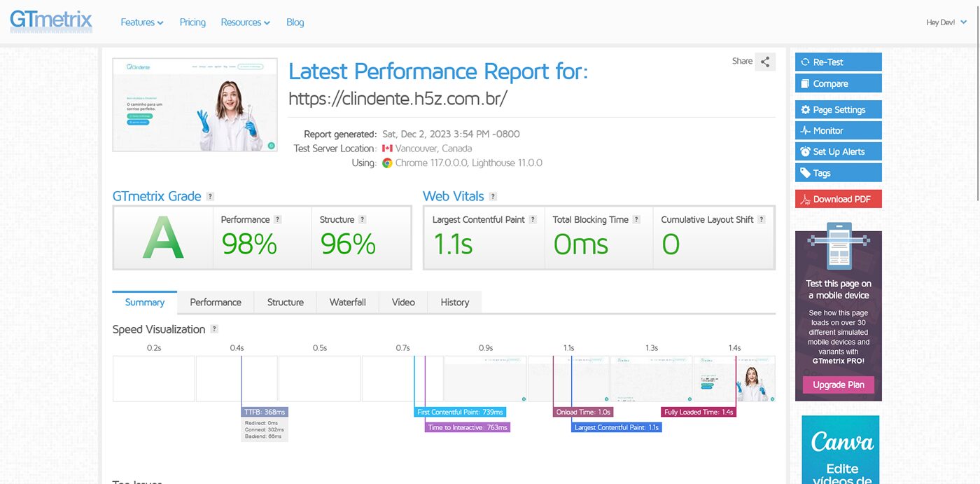The width and height of the screenshot is (980, 484).
Task: Open the Structure tab
Action: [x=285, y=303]
